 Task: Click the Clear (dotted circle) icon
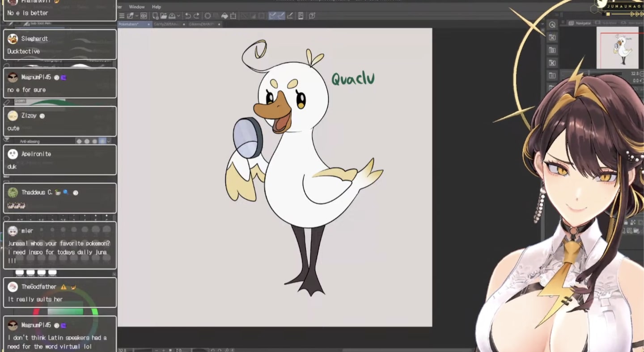(208, 16)
